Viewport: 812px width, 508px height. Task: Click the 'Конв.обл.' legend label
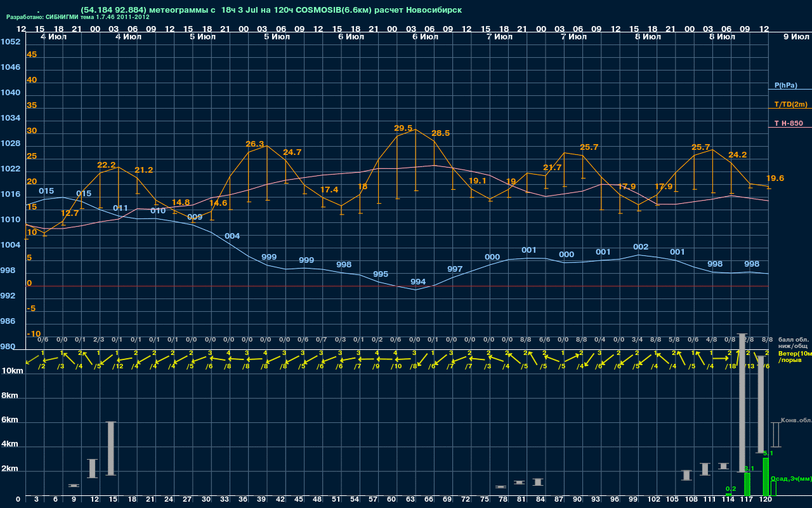[x=796, y=420]
